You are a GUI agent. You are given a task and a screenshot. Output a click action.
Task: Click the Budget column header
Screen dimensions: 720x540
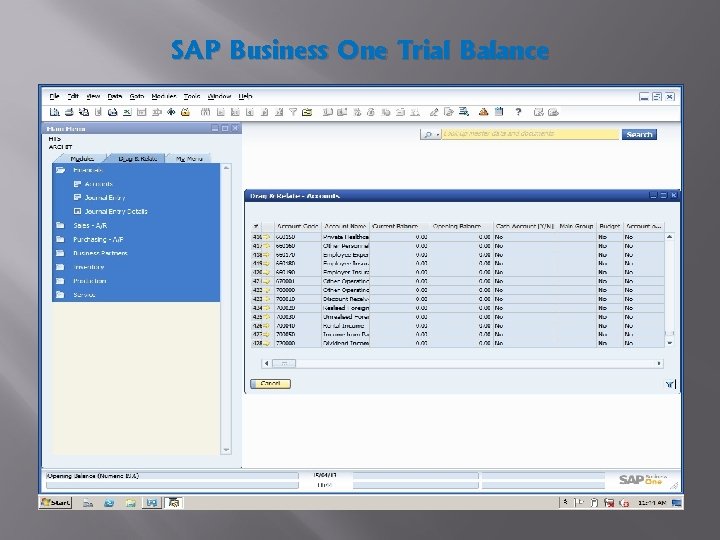coord(609,226)
